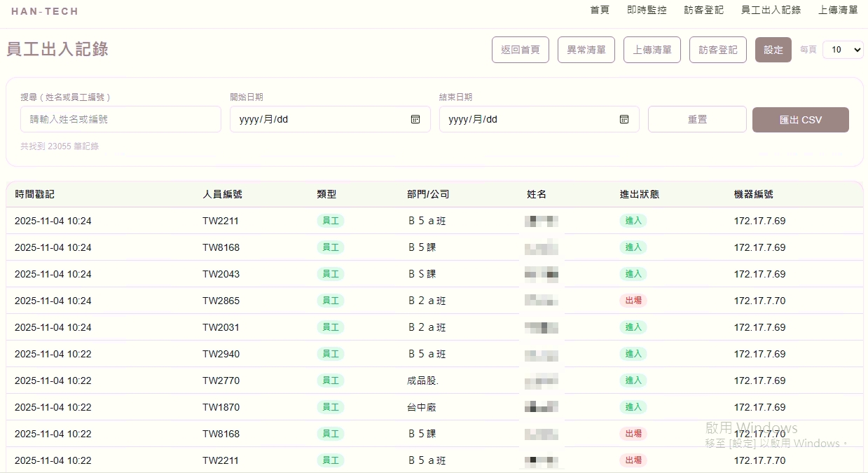Click the green 進入 status badge for TW8168

633,247
